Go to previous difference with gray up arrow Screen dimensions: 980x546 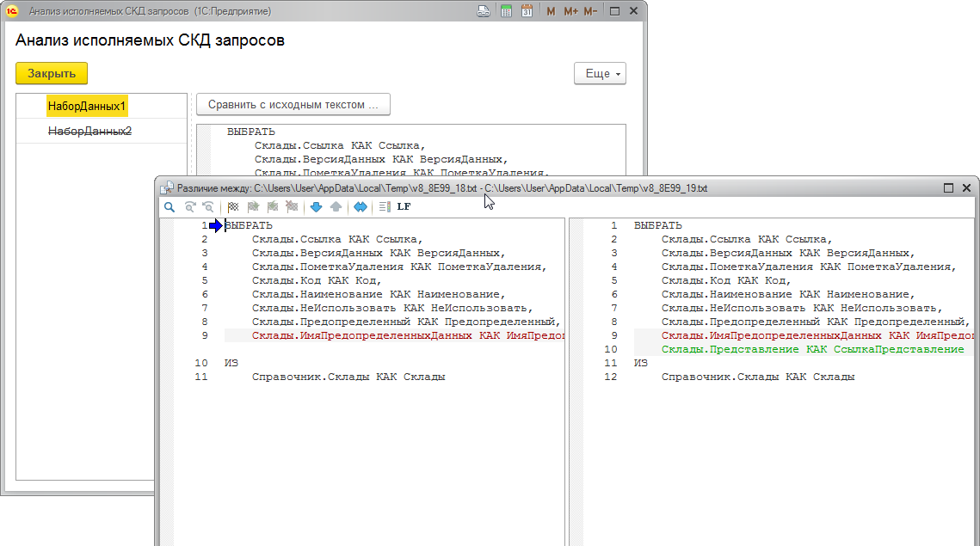336,206
